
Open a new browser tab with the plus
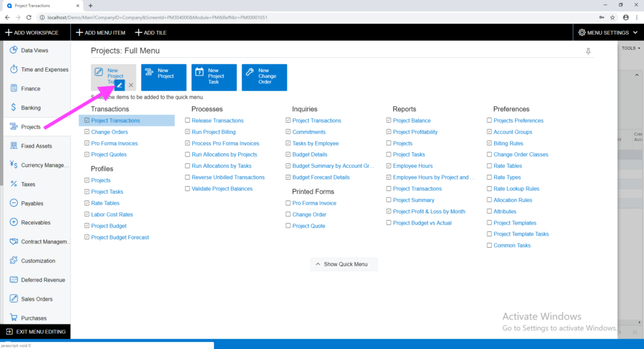click(x=91, y=6)
